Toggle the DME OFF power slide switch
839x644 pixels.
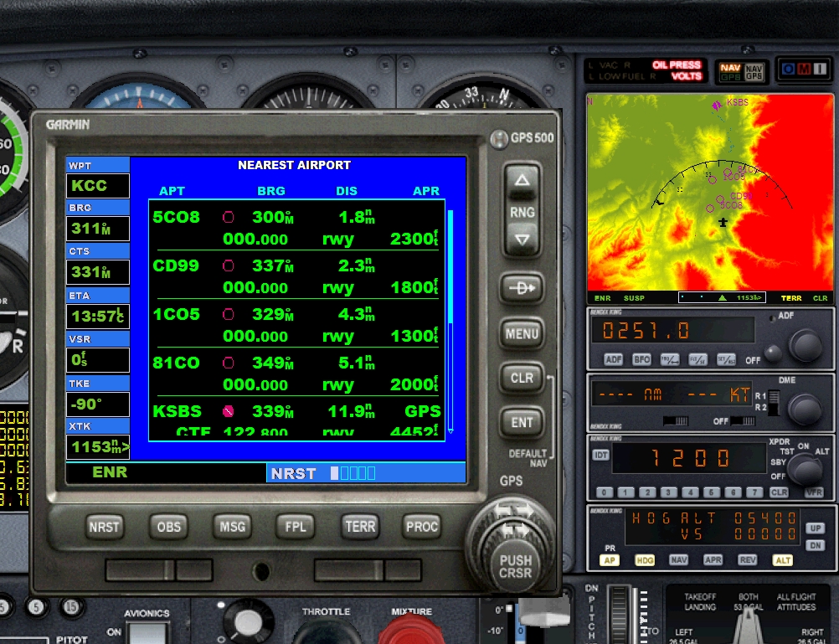(x=743, y=421)
